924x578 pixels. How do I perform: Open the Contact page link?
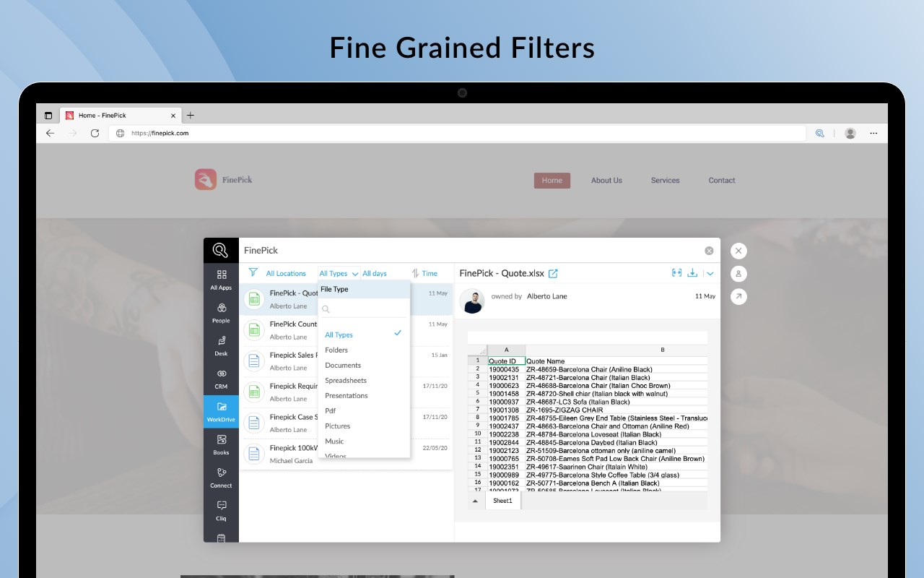pos(722,181)
